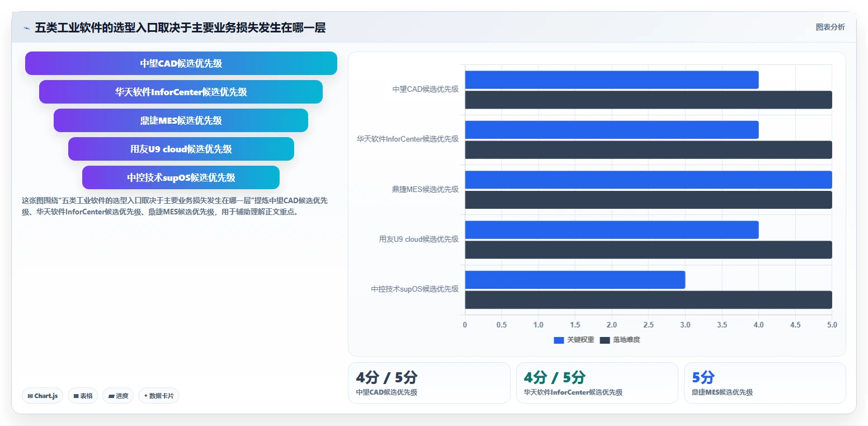The height and width of the screenshot is (426, 868).
Task: Click the 2.5 x-axis tick label
Action: coord(648,325)
